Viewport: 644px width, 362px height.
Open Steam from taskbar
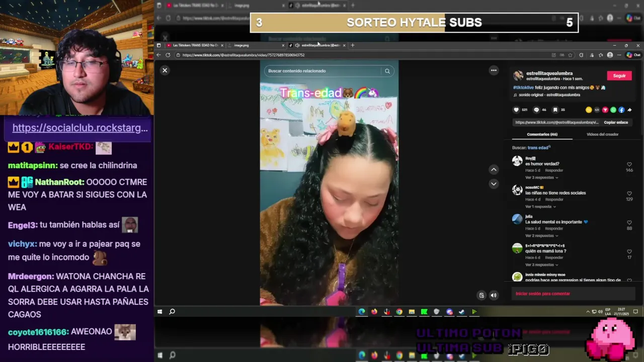[x=461, y=312]
